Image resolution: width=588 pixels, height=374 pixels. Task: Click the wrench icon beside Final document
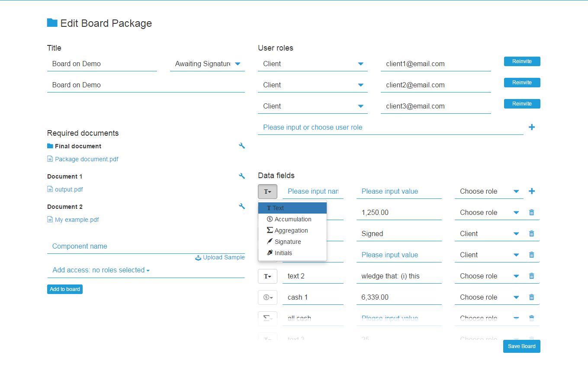(x=242, y=146)
